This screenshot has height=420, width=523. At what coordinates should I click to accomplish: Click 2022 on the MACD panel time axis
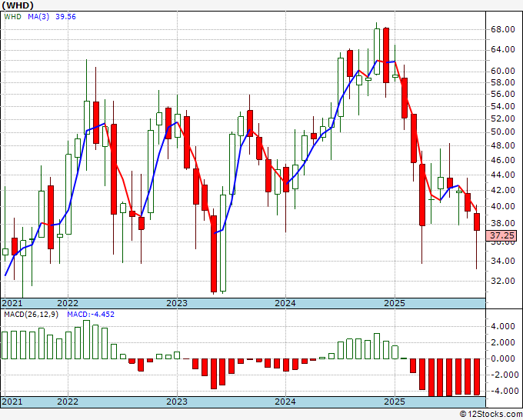pos(68,402)
